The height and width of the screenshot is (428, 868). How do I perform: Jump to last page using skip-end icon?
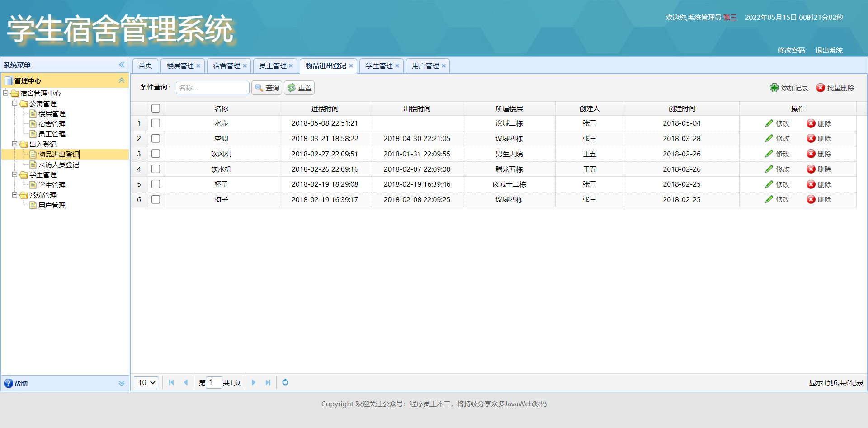pos(268,382)
